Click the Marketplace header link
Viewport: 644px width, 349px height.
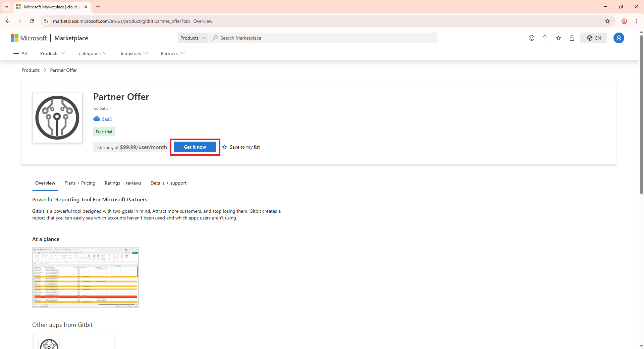pos(71,38)
